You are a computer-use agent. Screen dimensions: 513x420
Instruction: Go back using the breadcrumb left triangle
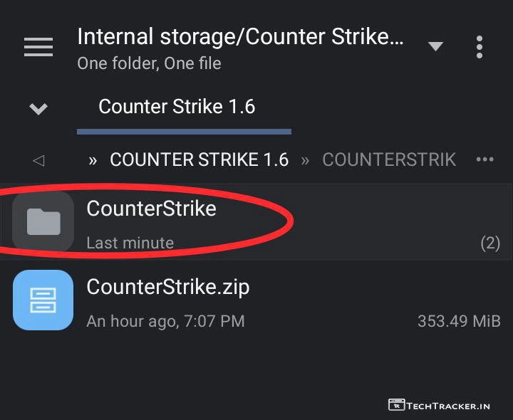[x=38, y=160]
